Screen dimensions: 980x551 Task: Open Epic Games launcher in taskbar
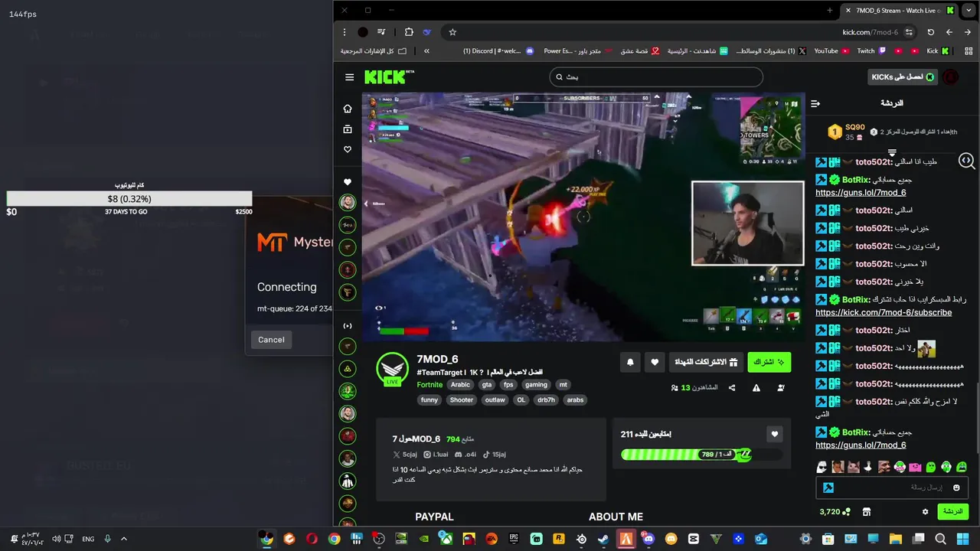514,539
